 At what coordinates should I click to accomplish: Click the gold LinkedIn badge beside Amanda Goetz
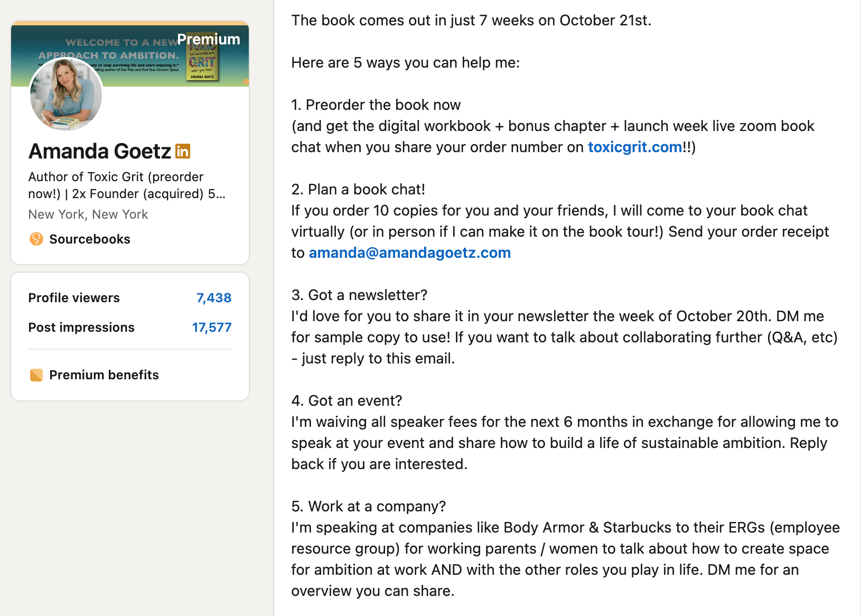(183, 152)
